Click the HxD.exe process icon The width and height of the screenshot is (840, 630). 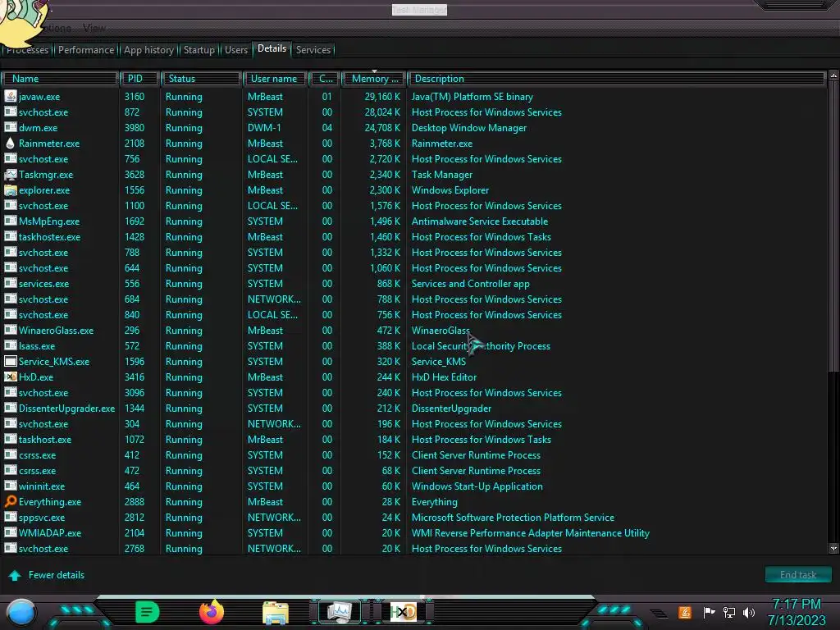point(10,377)
